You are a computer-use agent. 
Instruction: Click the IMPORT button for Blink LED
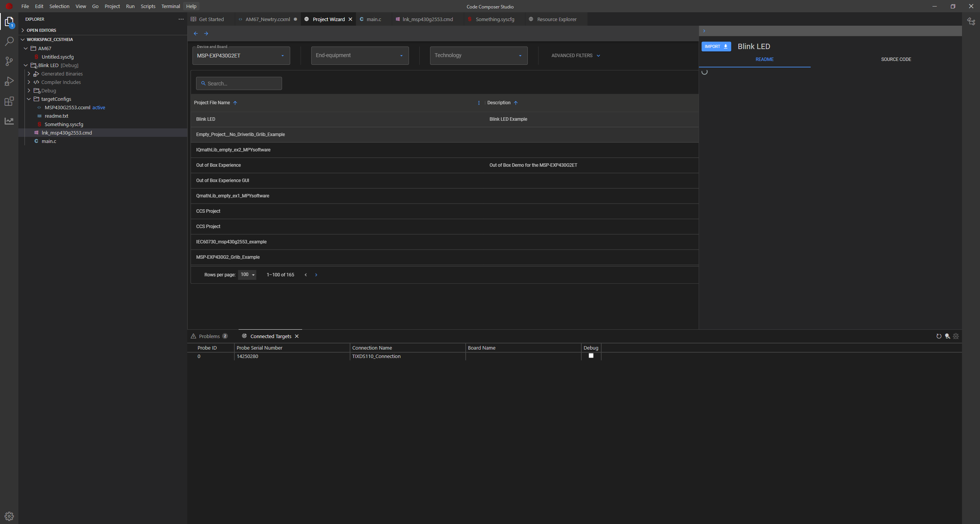(x=716, y=46)
